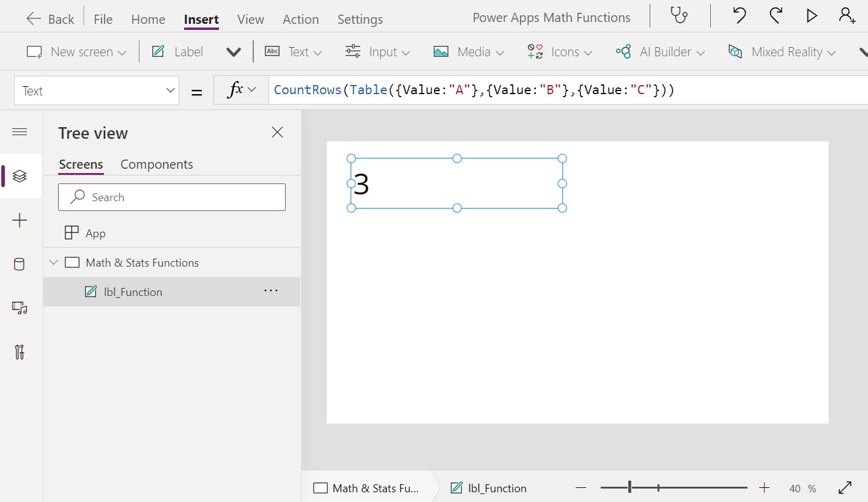Click the Back button

50,20
